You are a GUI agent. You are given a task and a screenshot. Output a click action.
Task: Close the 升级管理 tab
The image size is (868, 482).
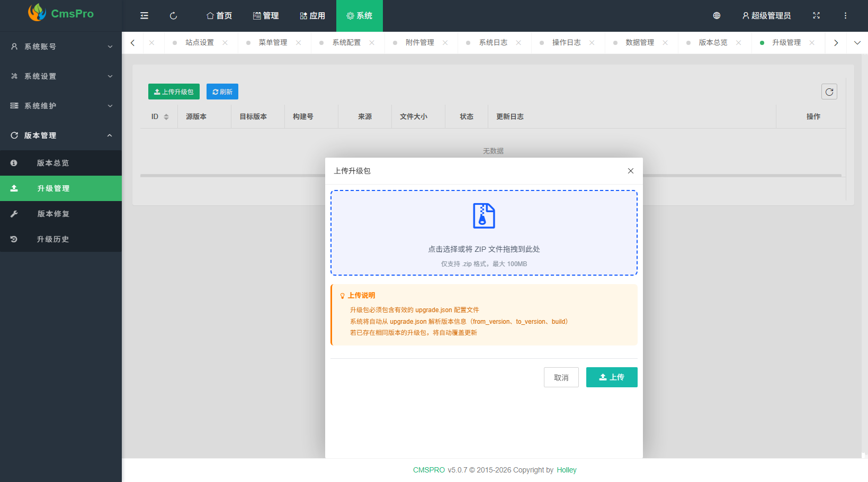coord(812,43)
